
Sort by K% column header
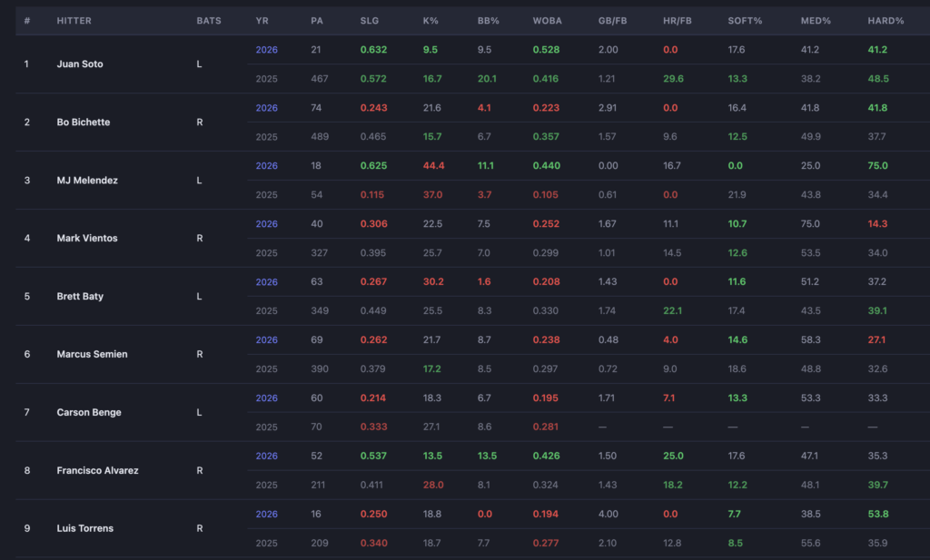click(430, 21)
